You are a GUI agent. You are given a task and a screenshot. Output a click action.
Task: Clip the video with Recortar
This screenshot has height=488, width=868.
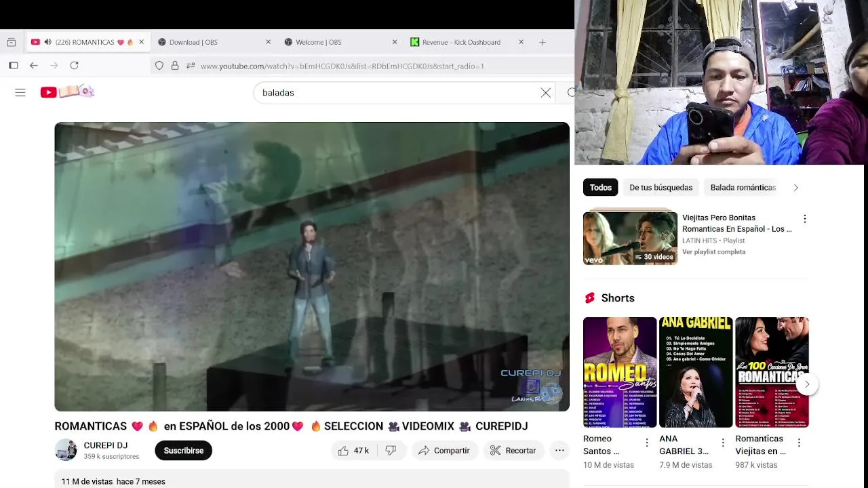pyautogui.click(x=513, y=451)
